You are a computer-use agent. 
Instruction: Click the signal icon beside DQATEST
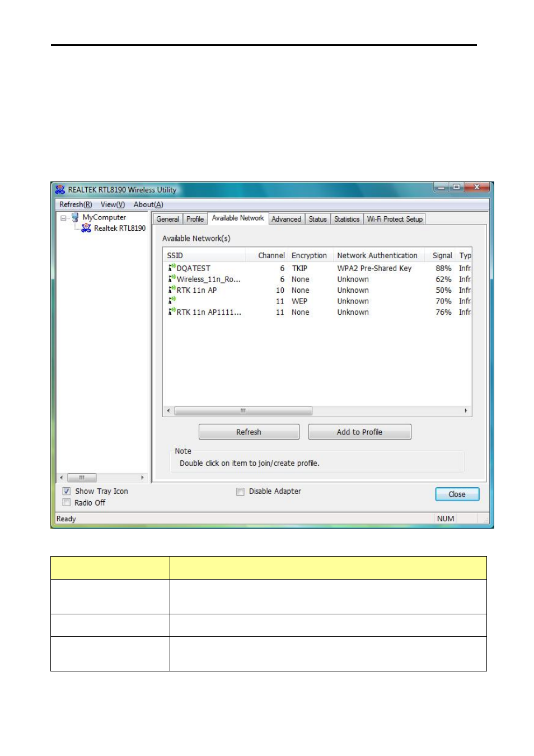pyautogui.click(x=172, y=268)
